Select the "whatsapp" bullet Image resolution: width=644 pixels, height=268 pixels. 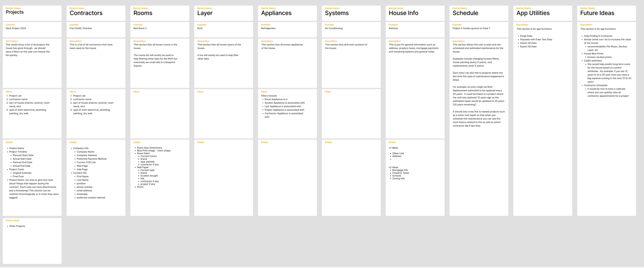tap(82, 194)
